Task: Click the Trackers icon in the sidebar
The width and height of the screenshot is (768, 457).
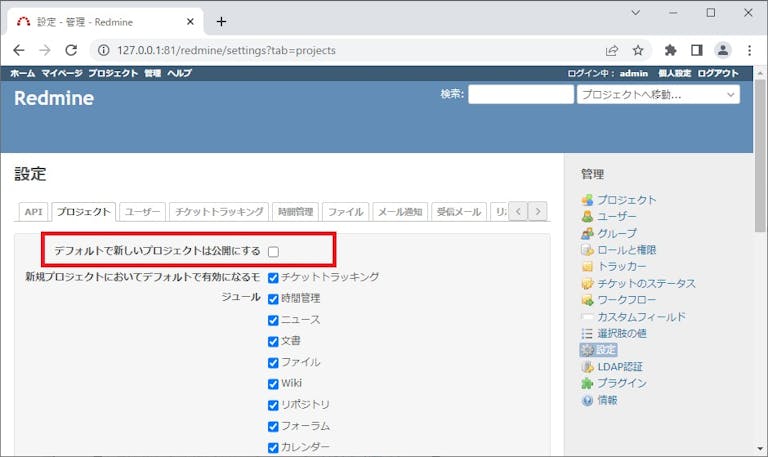Action: pyautogui.click(x=587, y=266)
